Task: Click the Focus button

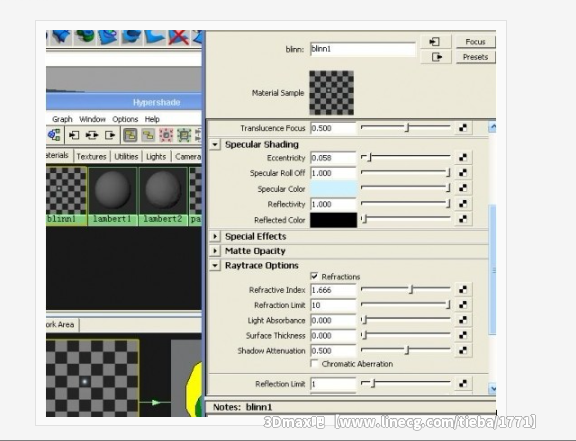Action: click(x=475, y=42)
